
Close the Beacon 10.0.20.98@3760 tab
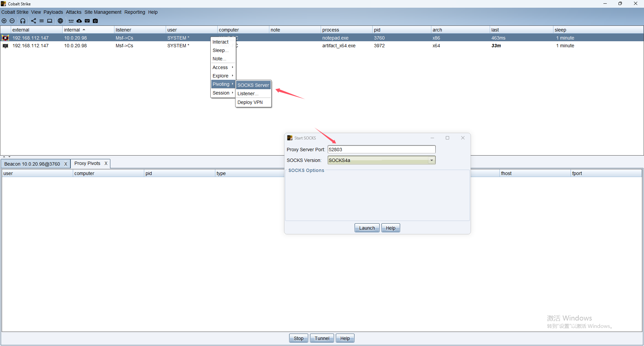[66, 164]
